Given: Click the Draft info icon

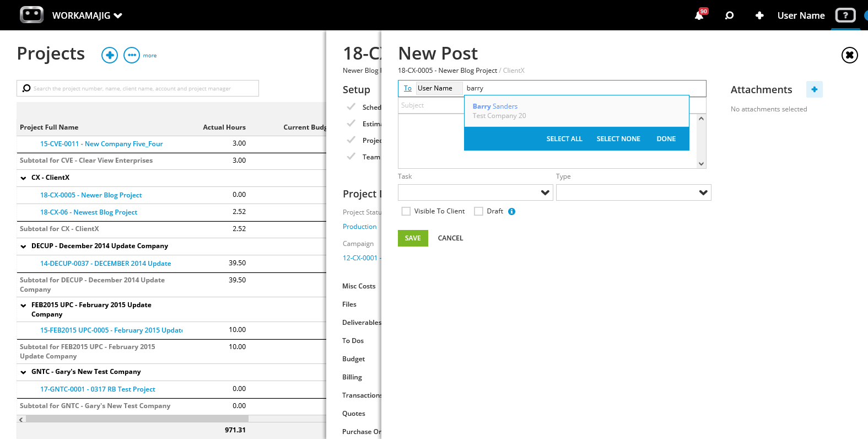Looking at the screenshot, I should coord(511,211).
